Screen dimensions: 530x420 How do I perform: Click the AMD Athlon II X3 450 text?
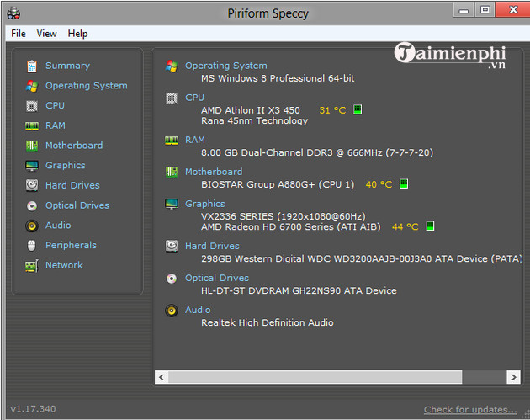pos(251,110)
